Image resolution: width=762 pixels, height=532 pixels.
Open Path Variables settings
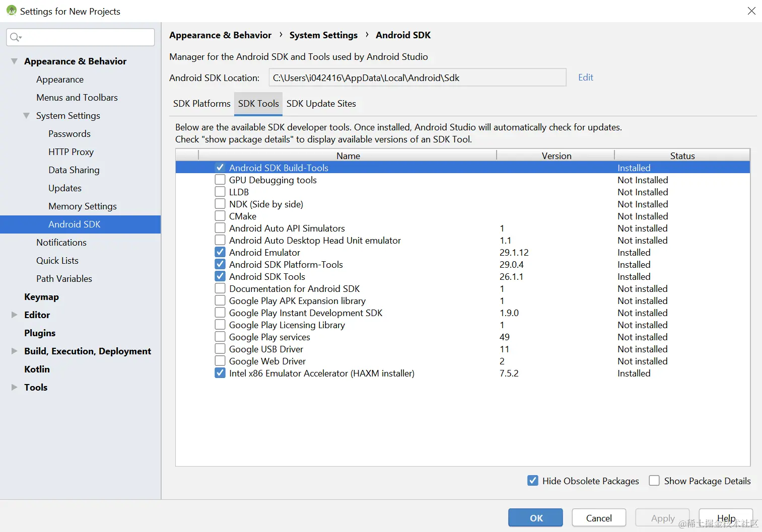click(64, 279)
